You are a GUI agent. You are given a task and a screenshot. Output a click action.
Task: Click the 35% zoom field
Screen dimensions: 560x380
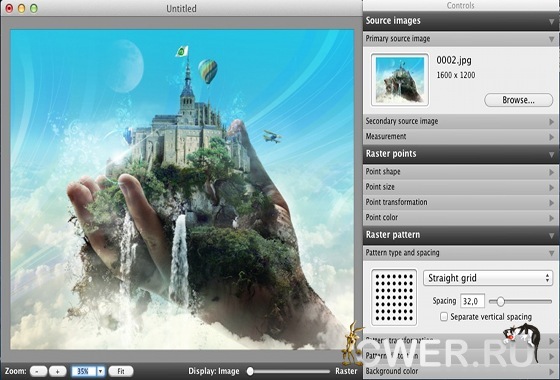(x=84, y=371)
